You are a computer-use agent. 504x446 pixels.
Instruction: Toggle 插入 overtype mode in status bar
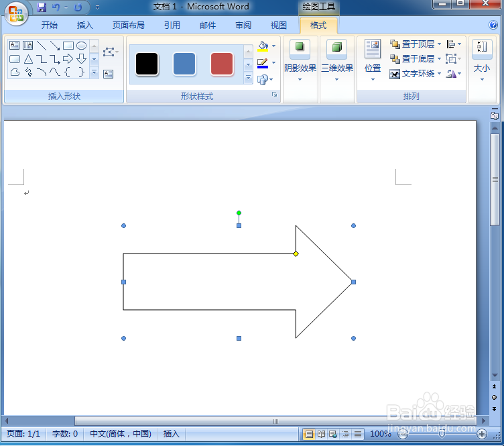pos(172,434)
